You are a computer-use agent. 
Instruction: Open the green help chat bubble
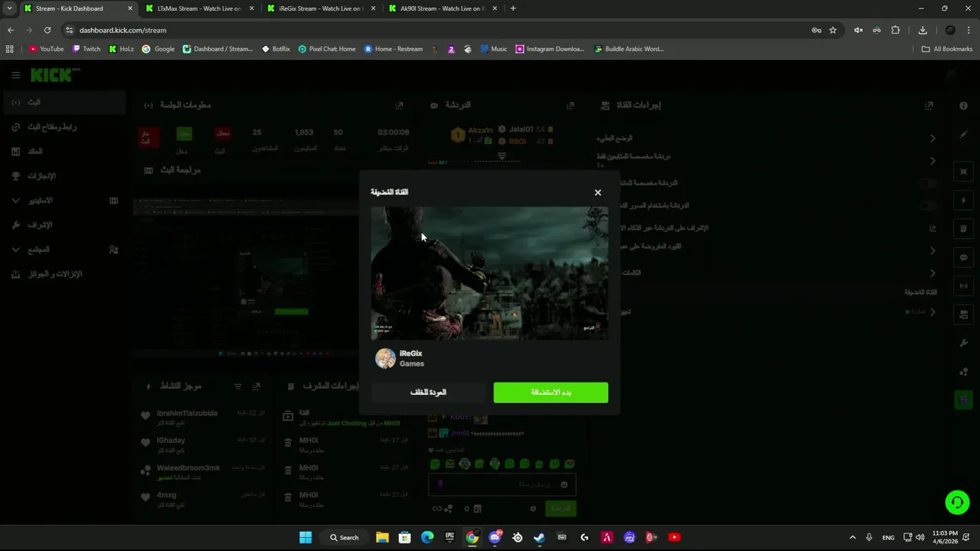pos(957,502)
